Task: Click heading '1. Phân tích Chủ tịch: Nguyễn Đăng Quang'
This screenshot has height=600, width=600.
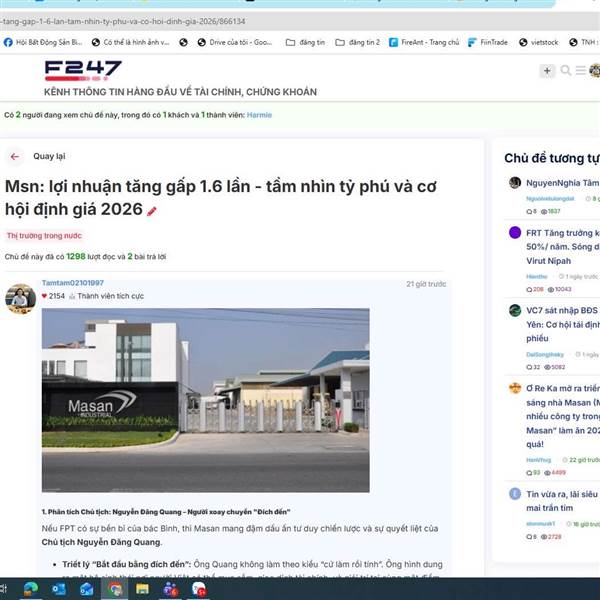Action: [166, 512]
